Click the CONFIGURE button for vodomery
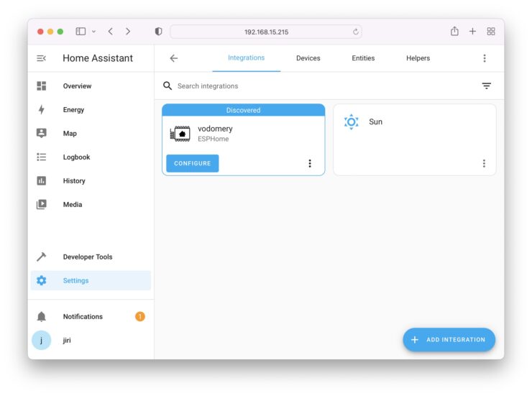This screenshot has width=532, height=396. tap(193, 163)
